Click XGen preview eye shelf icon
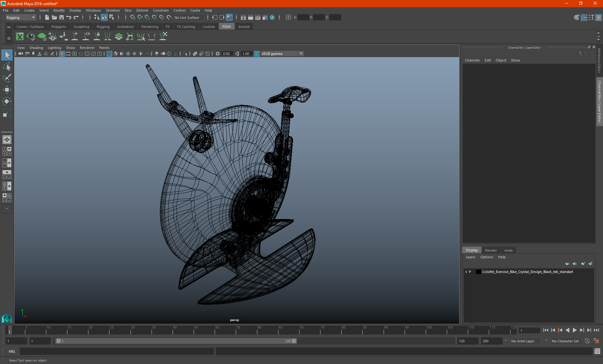603x364 pixels. click(x=31, y=37)
